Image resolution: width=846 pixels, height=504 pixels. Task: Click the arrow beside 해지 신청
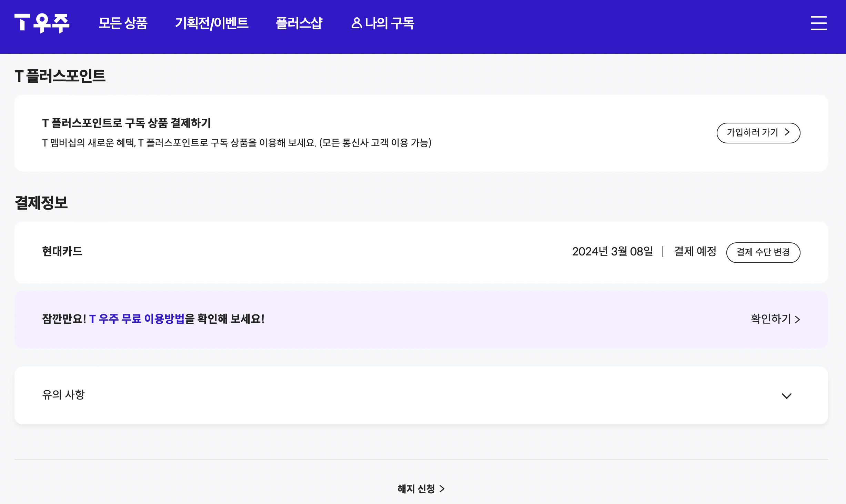point(442,488)
